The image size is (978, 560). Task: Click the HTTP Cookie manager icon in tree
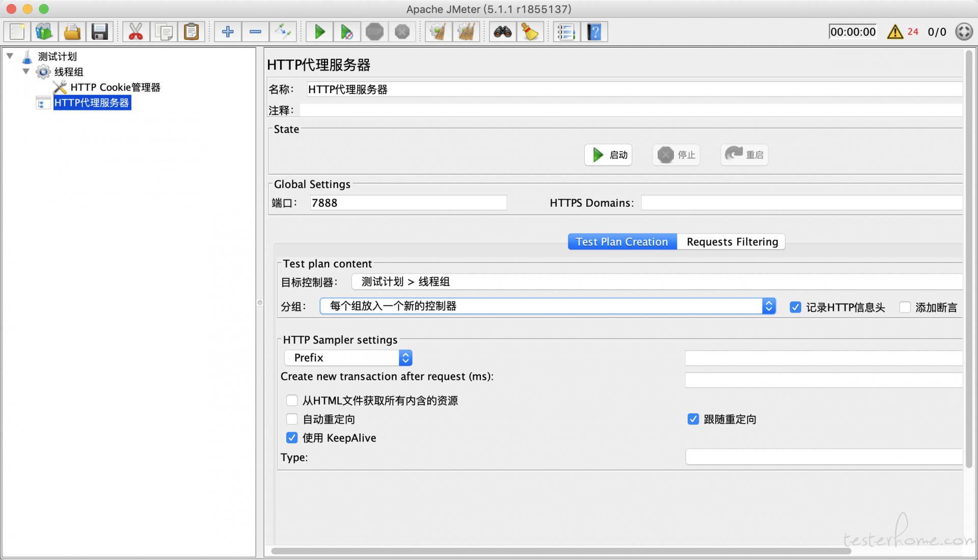(x=60, y=87)
